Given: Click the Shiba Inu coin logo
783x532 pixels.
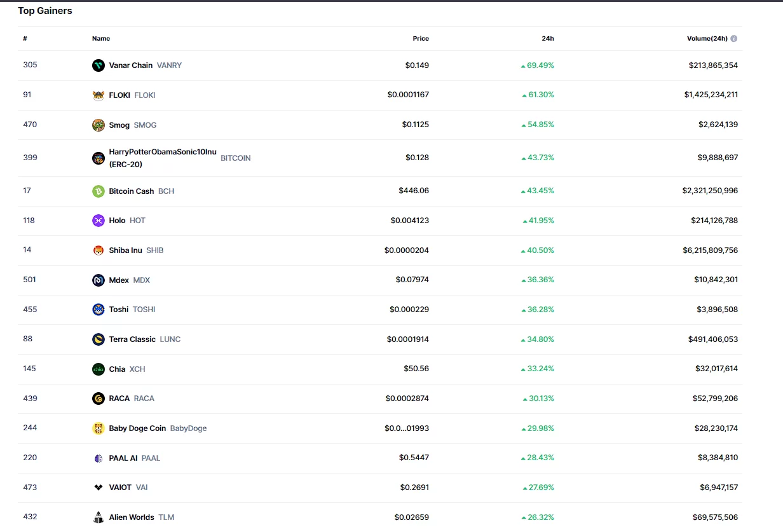Looking at the screenshot, I should (x=99, y=250).
